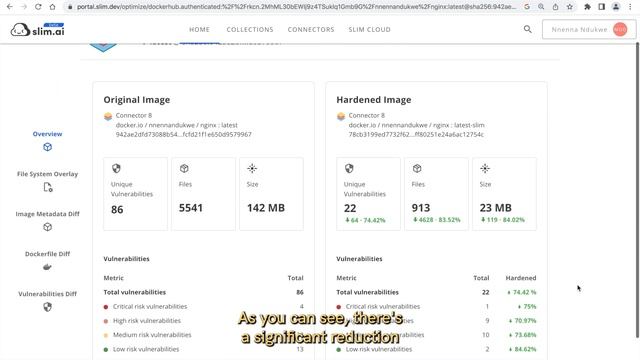Click the slim.ai logo
This screenshot has height=360, width=640.
pos(38,29)
